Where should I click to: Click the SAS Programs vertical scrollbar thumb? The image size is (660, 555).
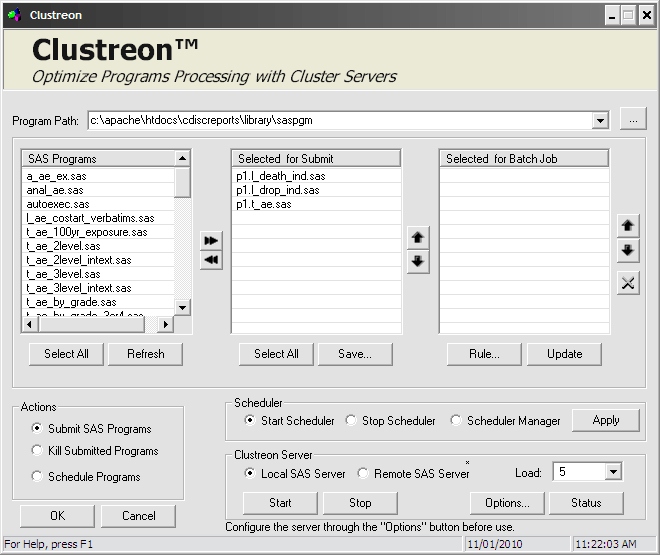[x=182, y=182]
